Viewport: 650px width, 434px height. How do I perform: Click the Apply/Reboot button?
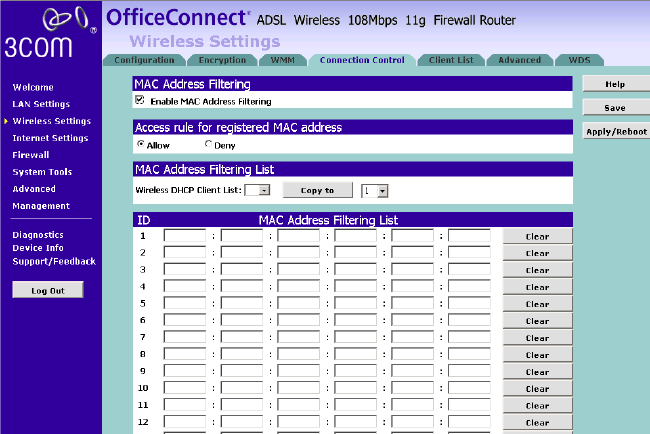tap(616, 131)
